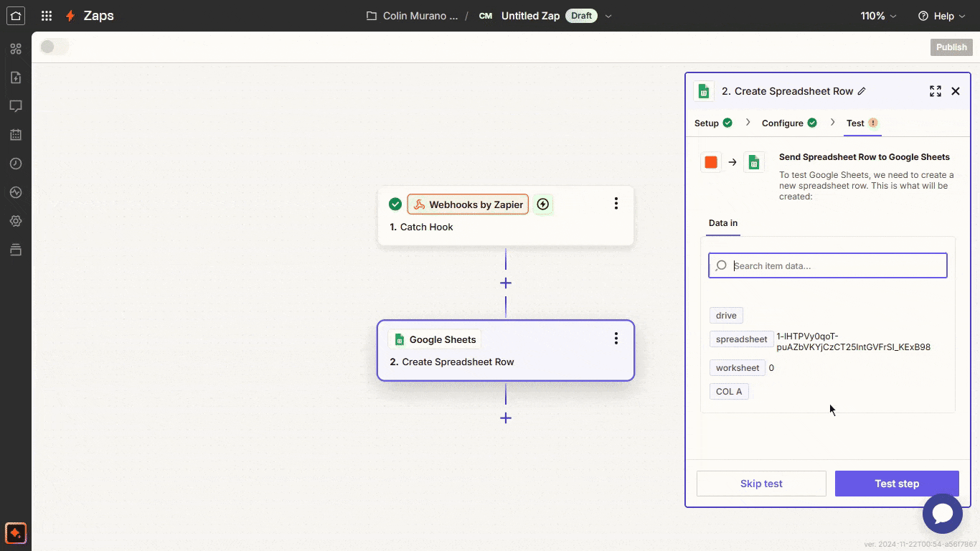Expand the Untitled Zap Draft dropdown chevron
The image size is (980, 551).
click(x=609, y=16)
